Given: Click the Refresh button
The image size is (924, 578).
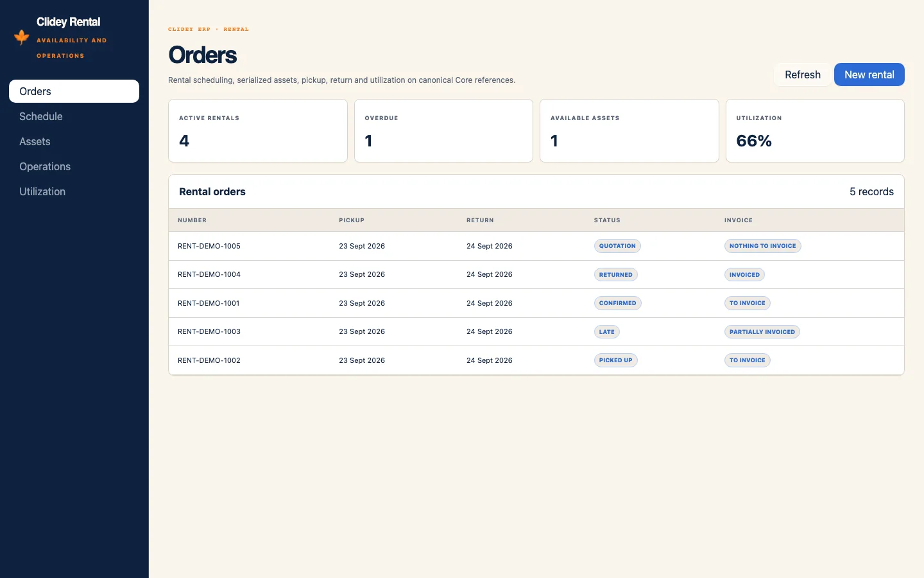Looking at the screenshot, I should click(x=802, y=74).
